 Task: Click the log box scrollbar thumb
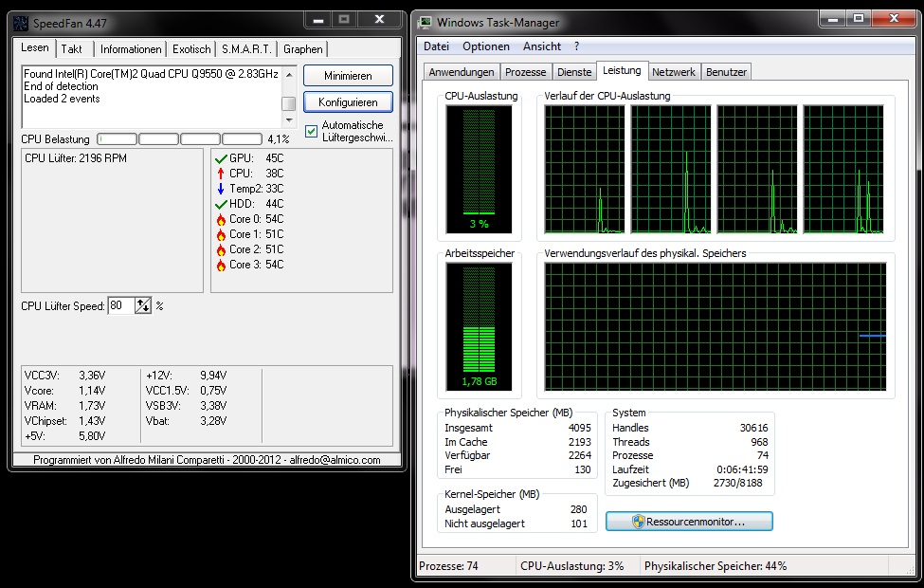tap(289, 103)
